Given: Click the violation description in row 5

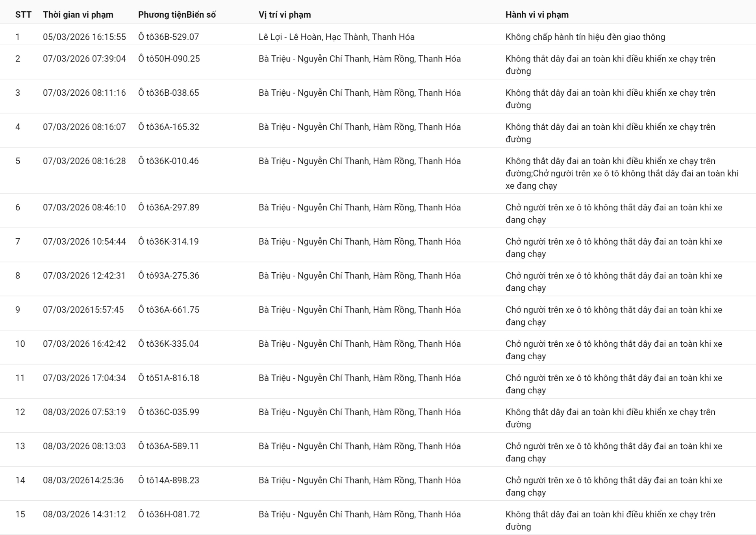Looking at the screenshot, I should [x=621, y=173].
